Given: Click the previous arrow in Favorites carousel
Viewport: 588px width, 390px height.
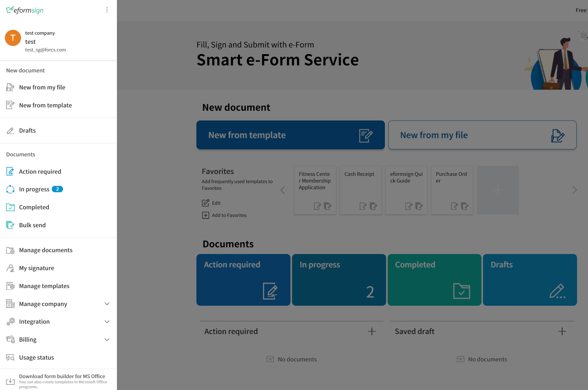Looking at the screenshot, I should click(x=283, y=190).
